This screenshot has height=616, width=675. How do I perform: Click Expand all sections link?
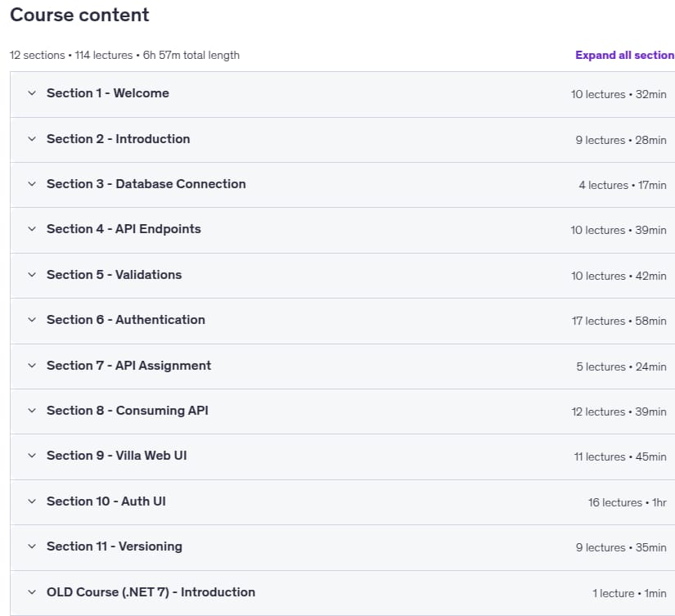(625, 55)
